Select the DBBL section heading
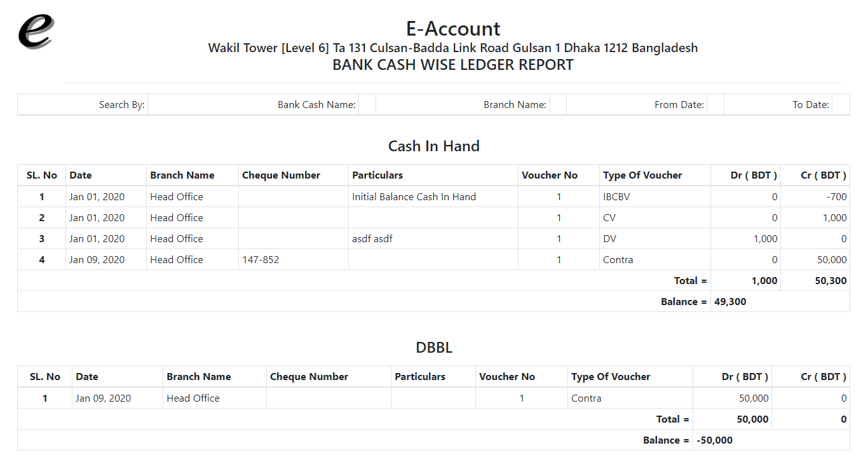The image size is (868, 476). [x=433, y=348]
